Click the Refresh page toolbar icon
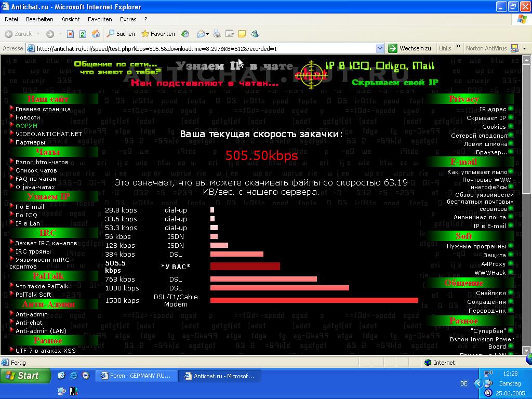532x399 pixels. (83, 34)
